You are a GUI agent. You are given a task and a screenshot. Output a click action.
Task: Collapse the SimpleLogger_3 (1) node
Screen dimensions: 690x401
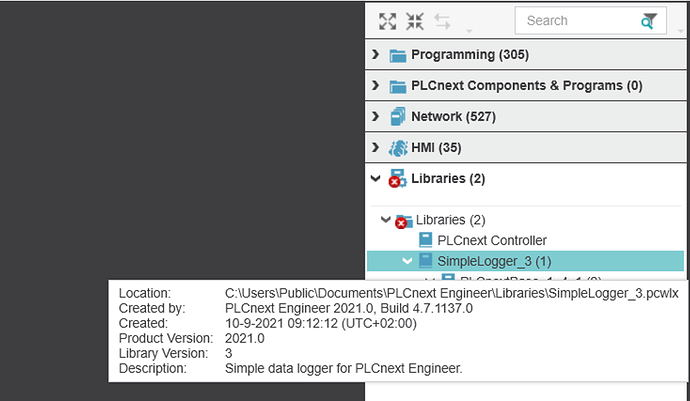(407, 261)
